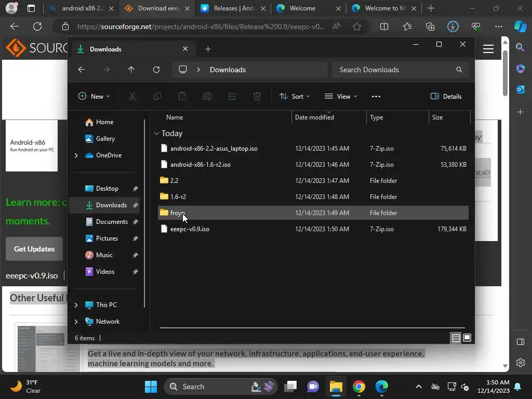The height and width of the screenshot is (399, 532).
Task: Open the New dropdown in File Explorer
Action: tap(94, 96)
